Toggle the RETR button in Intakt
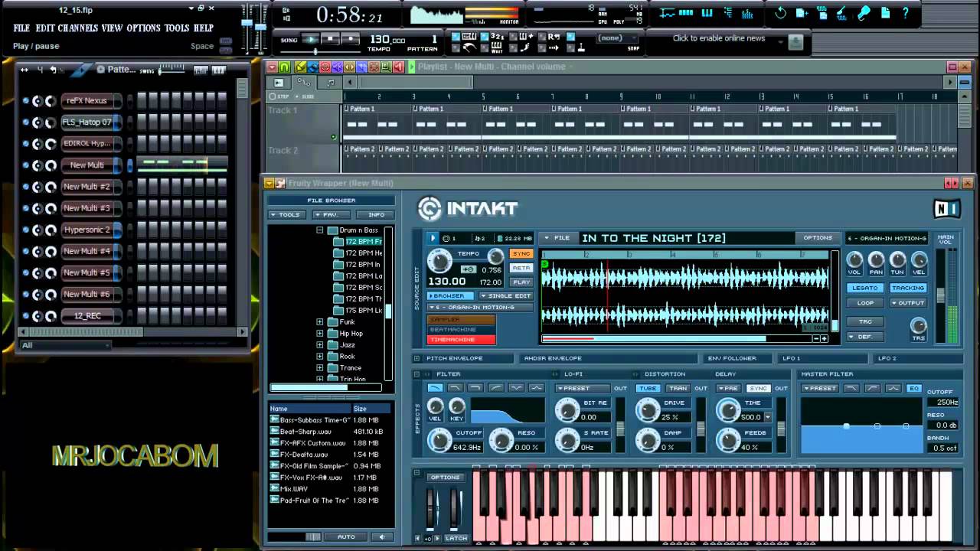 click(521, 268)
